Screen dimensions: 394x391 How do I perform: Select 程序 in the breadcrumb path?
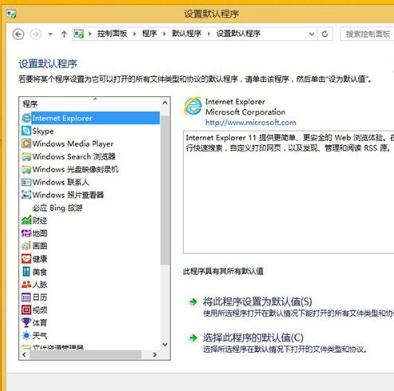point(149,34)
